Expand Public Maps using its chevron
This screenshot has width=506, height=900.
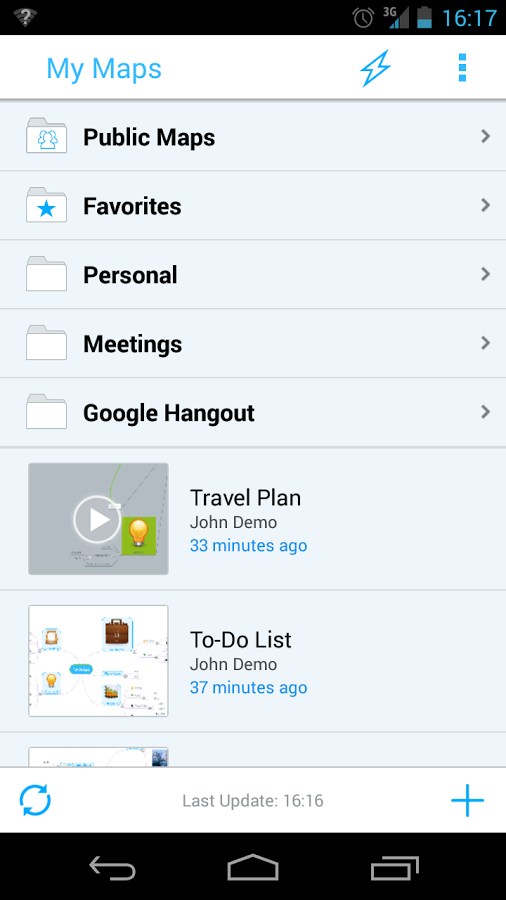click(485, 136)
